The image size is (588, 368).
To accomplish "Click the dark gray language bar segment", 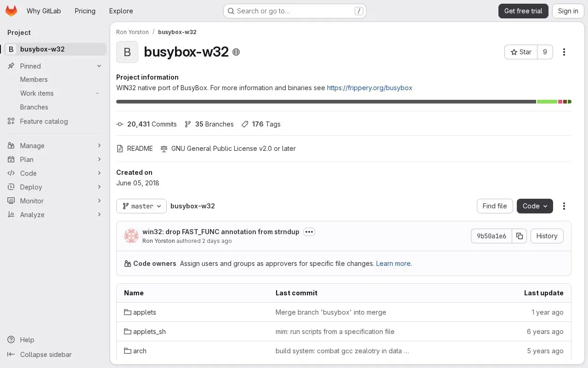I will tap(326, 102).
